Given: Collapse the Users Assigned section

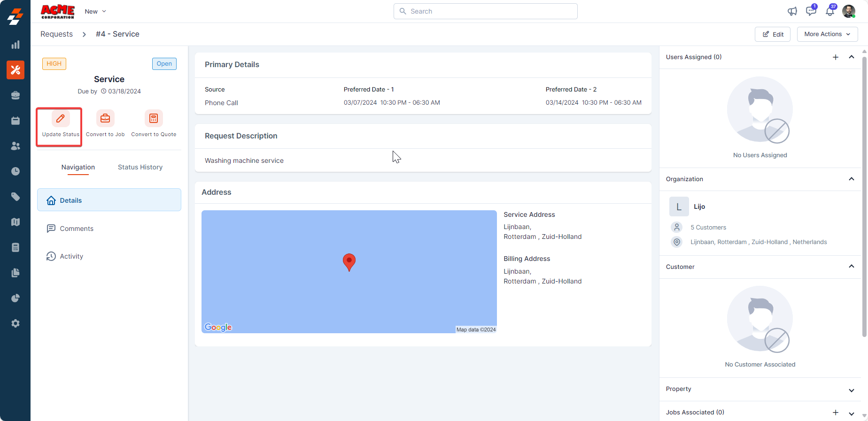Looking at the screenshot, I should [x=852, y=57].
